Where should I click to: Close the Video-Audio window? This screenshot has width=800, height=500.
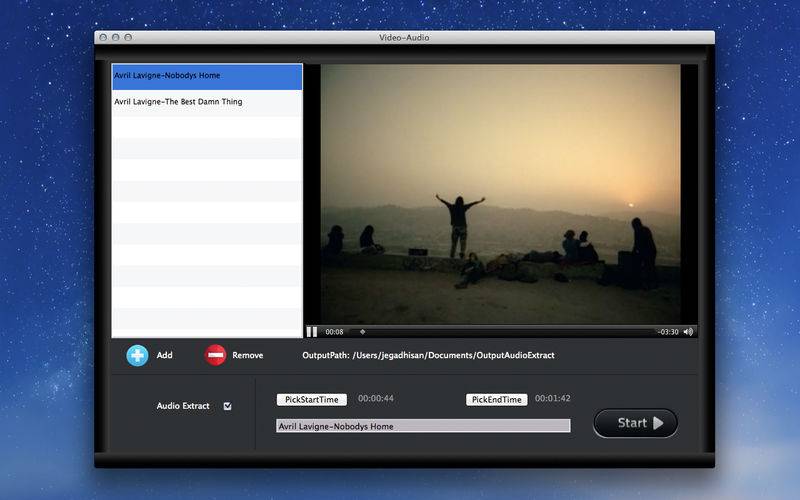coord(103,37)
